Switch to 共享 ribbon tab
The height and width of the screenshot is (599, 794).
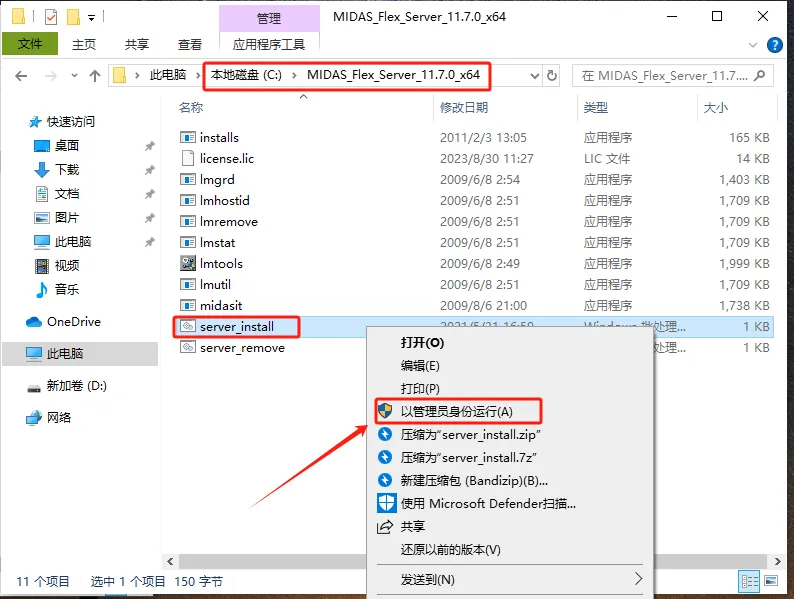[137, 45]
